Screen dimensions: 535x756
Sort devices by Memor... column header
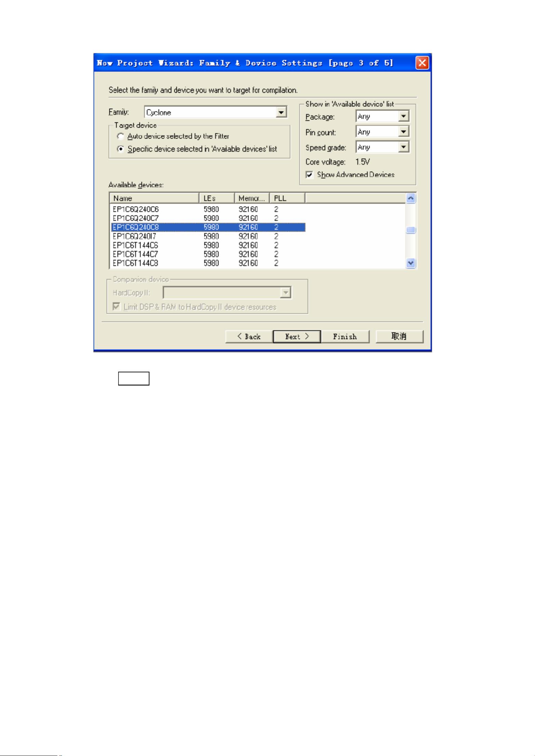(x=252, y=198)
